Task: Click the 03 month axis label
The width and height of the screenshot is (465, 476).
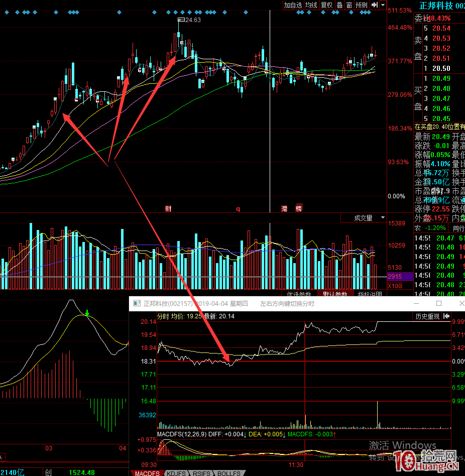Action: (x=49, y=448)
